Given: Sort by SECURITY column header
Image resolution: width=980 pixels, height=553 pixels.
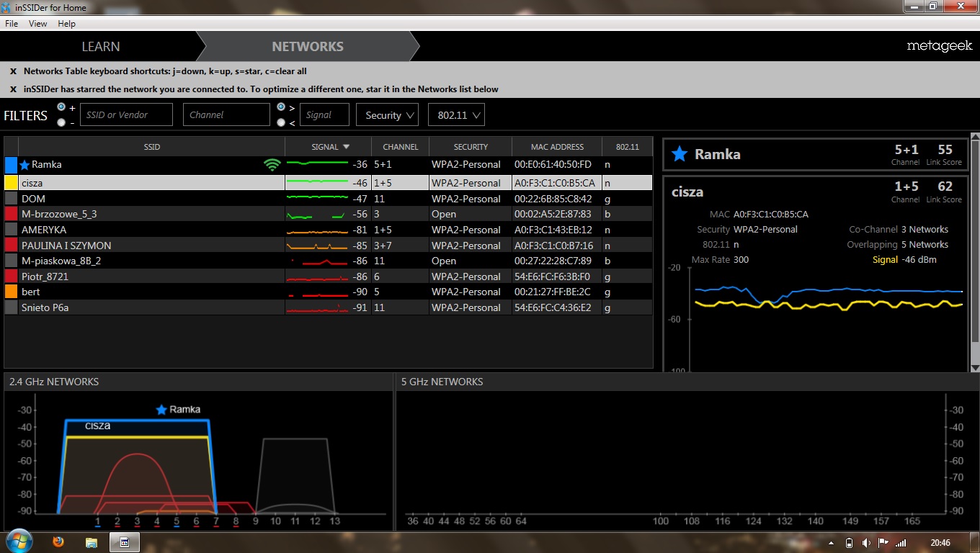Looking at the screenshot, I should click(x=471, y=147).
